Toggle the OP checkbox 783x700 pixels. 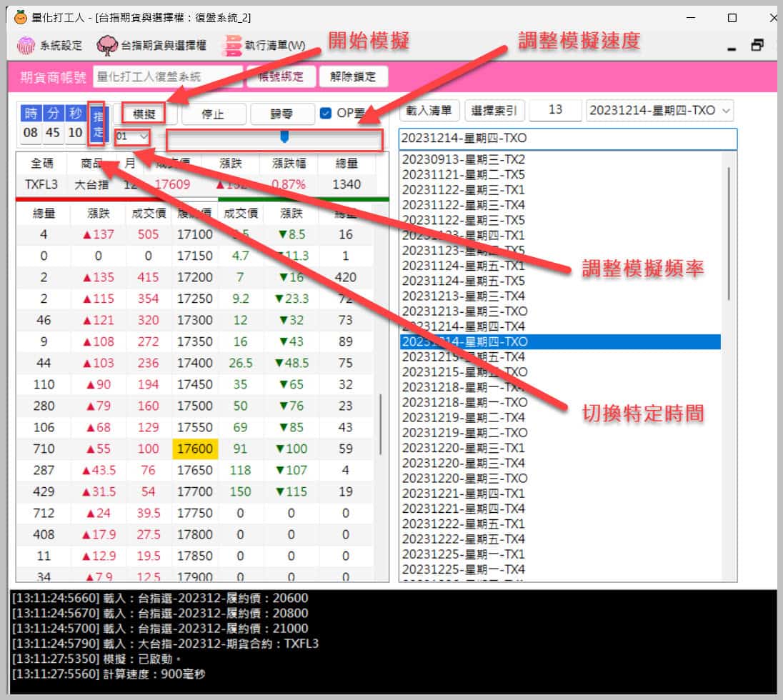(326, 113)
